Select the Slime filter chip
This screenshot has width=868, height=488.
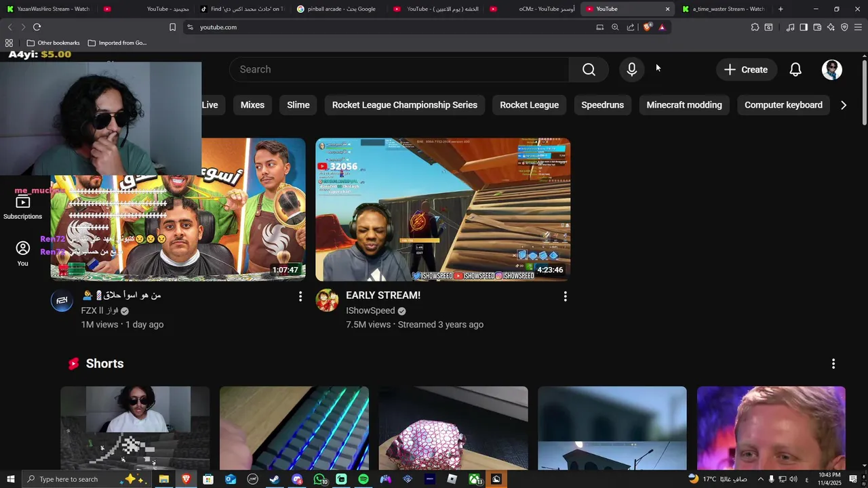pyautogui.click(x=298, y=105)
